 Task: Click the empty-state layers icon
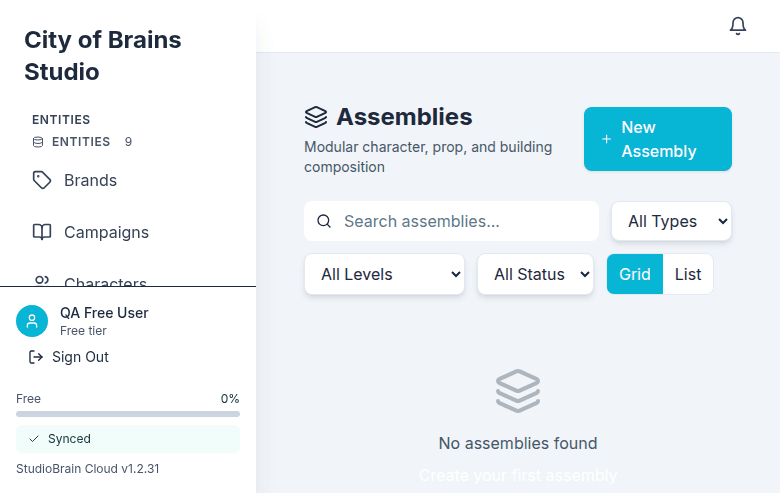(518, 391)
